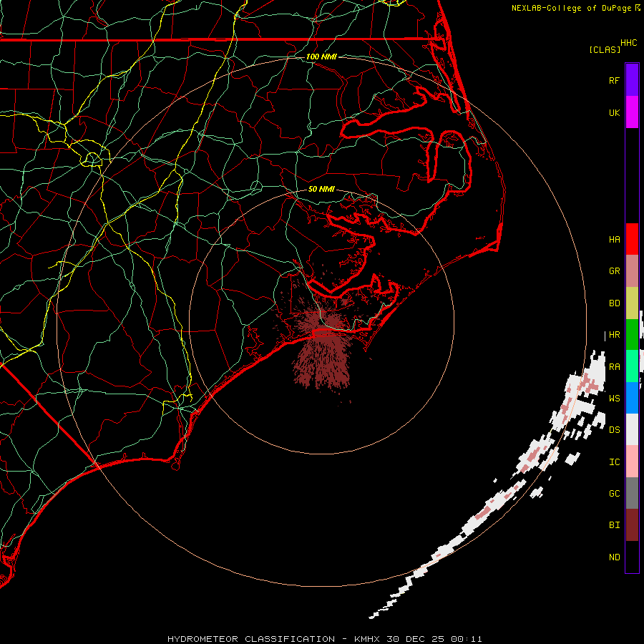Screen dimensions: 644x644
Task: Click the NEXLAB-College of DuPage text
Action: click(571, 8)
